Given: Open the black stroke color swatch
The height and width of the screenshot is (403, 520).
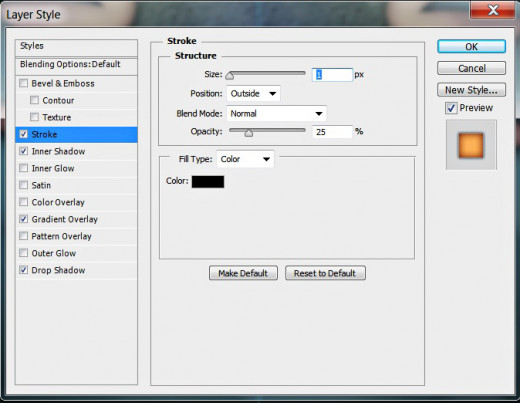Looking at the screenshot, I should [208, 182].
